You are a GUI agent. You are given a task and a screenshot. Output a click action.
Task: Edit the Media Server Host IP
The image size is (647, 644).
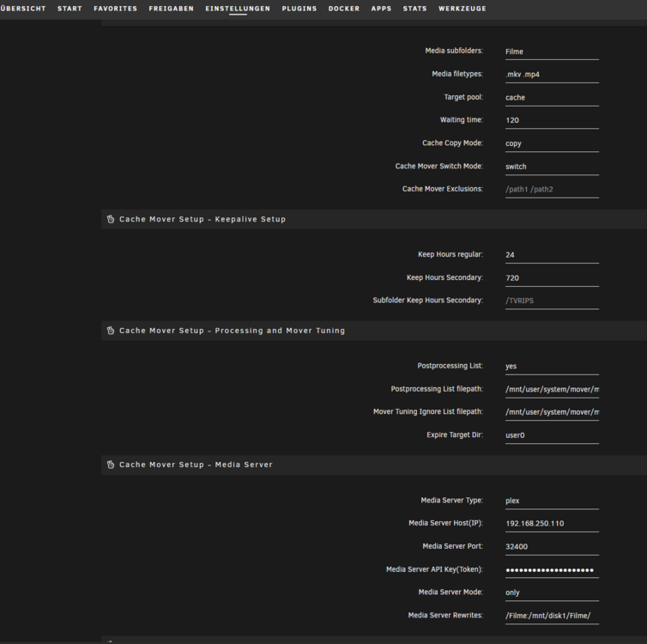click(552, 524)
